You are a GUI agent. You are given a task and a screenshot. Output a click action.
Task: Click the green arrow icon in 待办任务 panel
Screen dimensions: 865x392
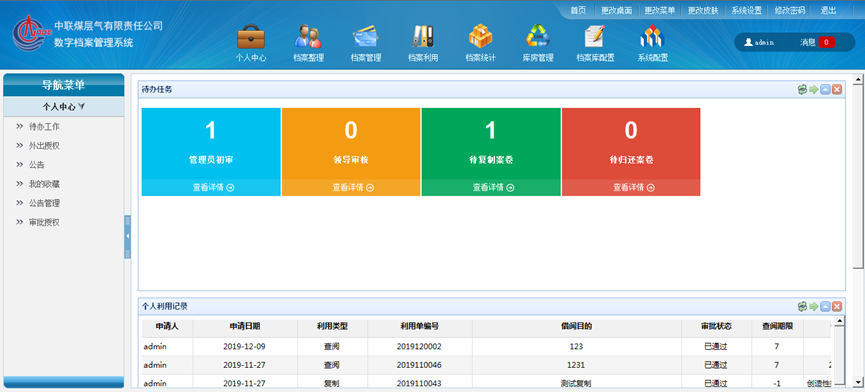[x=814, y=89]
